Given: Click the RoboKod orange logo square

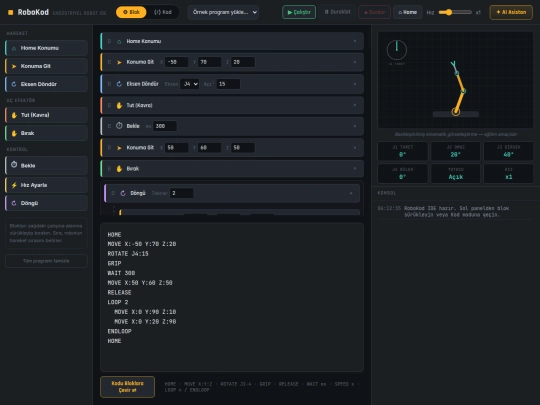Looking at the screenshot, I should click(10, 12).
